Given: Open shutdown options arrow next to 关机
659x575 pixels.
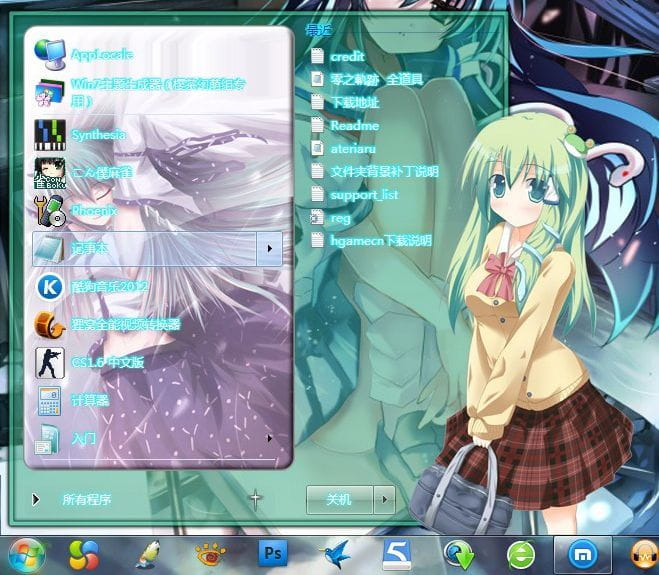Looking at the screenshot, I should (384, 499).
